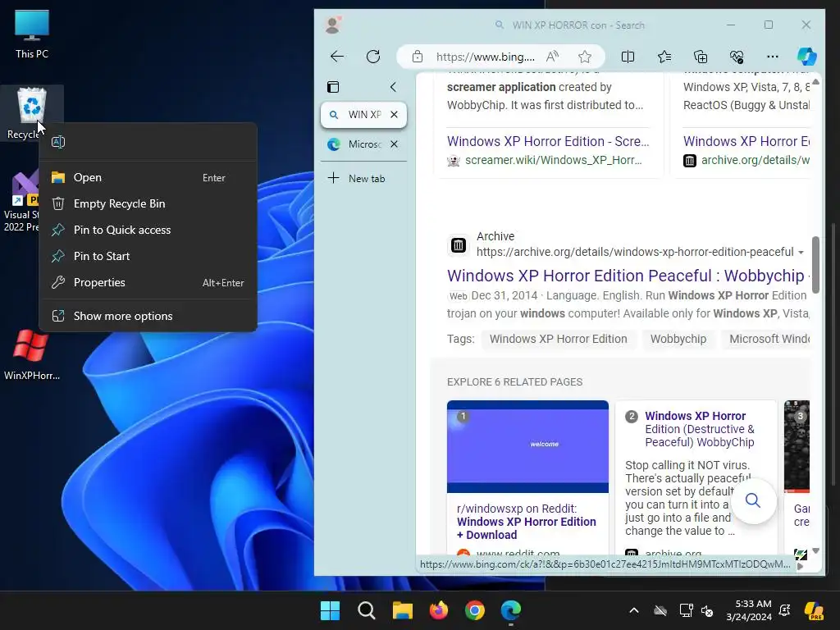View site information lock icon
This screenshot has height=630, width=840.
tap(418, 57)
